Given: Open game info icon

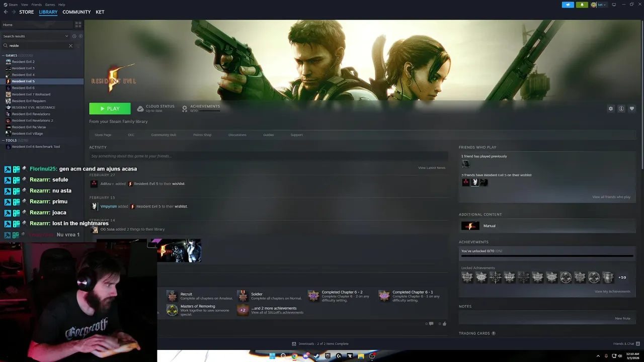Looking at the screenshot, I should tap(621, 109).
